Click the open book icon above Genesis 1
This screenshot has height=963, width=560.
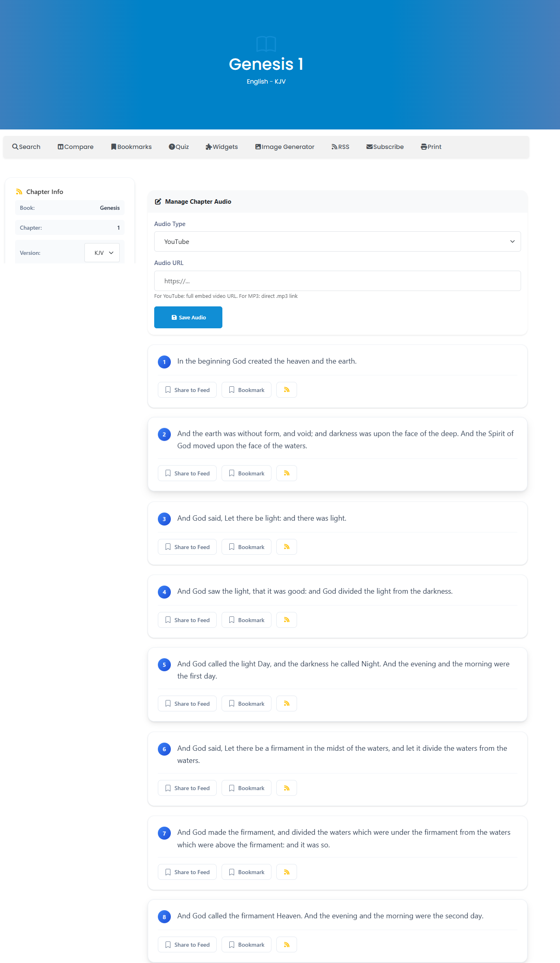pyautogui.click(x=266, y=44)
